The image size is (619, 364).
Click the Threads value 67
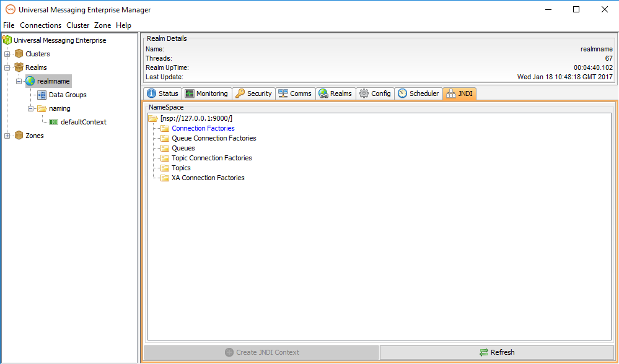pyautogui.click(x=609, y=58)
